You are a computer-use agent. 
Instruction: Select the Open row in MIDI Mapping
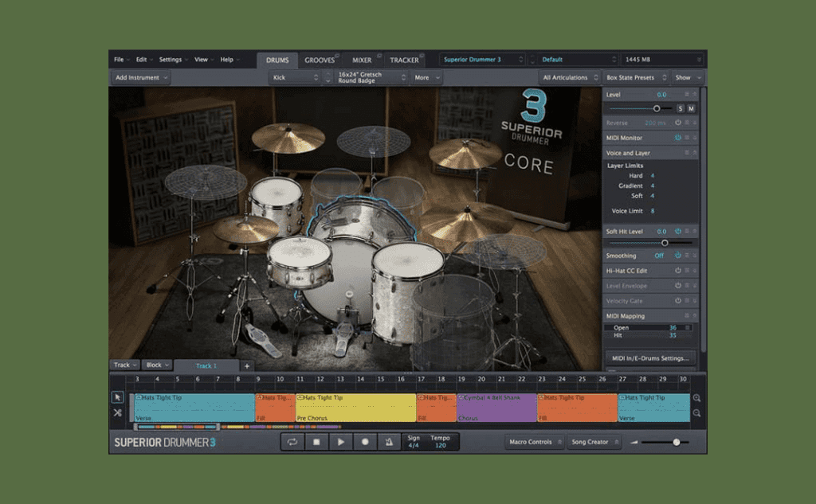pos(648,328)
